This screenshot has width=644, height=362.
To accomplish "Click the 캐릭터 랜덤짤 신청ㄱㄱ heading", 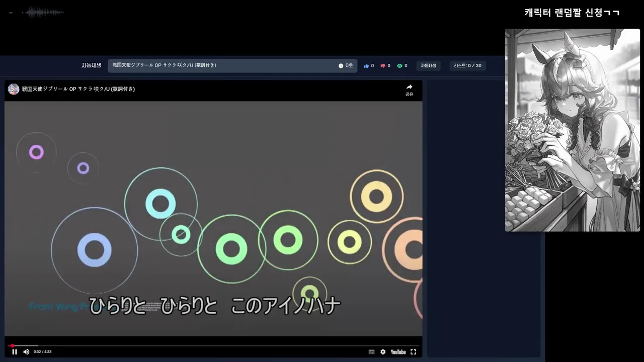I will click(572, 13).
